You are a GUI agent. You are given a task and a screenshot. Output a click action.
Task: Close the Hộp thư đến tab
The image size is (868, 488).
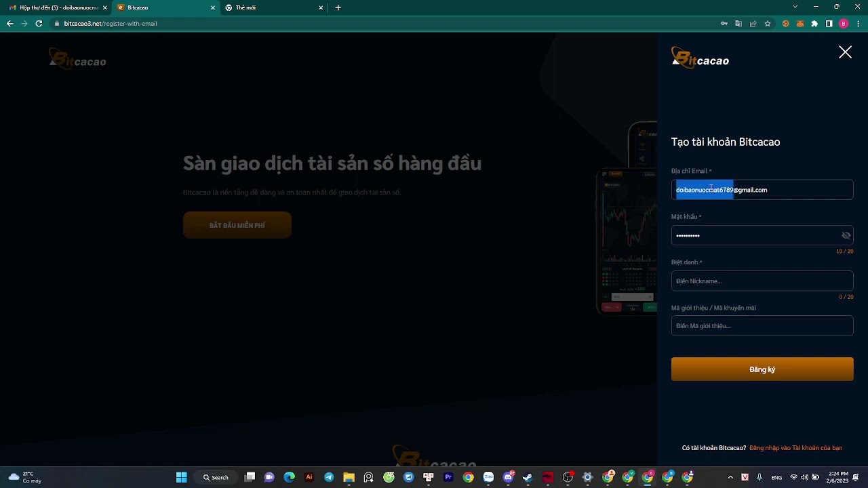[x=104, y=7]
